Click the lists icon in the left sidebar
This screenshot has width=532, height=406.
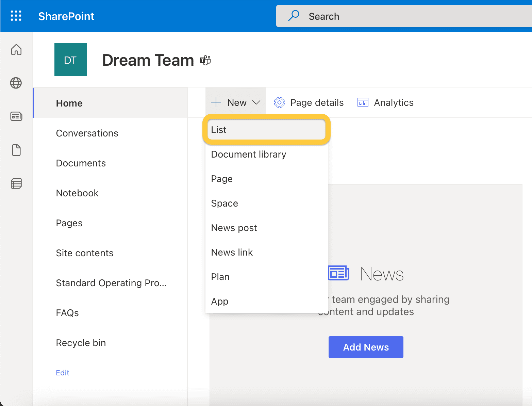(16, 183)
